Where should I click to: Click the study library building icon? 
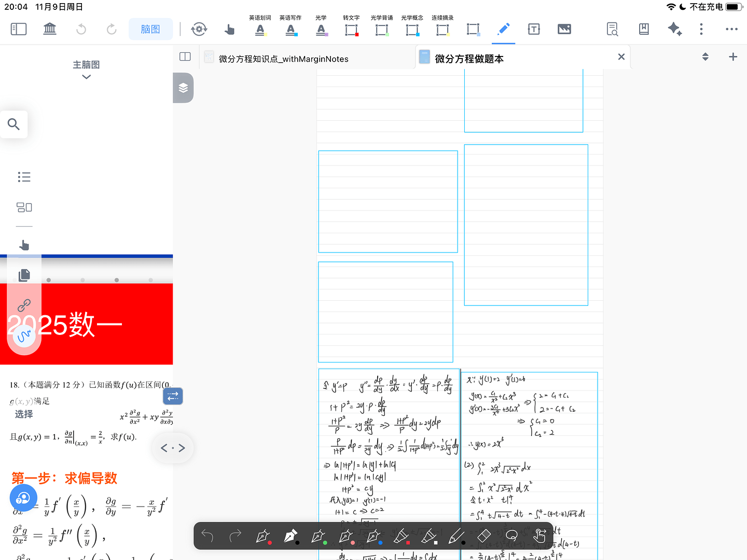(x=50, y=29)
